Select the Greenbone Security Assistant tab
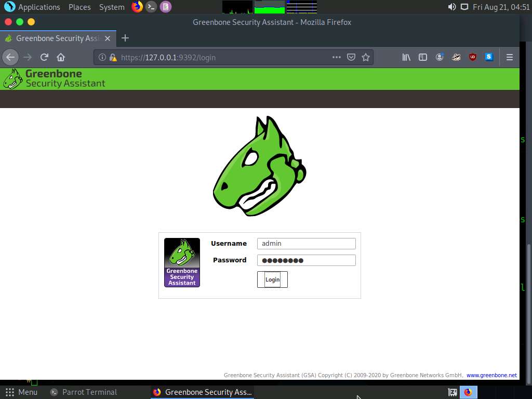The height and width of the screenshot is (399, 532). click(58, 38)
